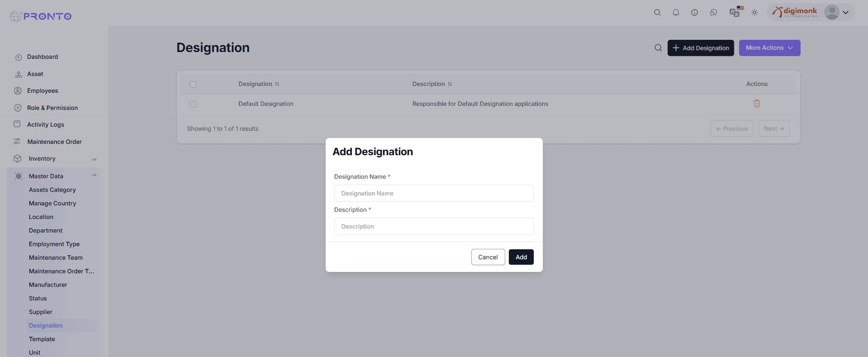
Task: Sort by Designation column arrows
Action: (x=277, y=84)
